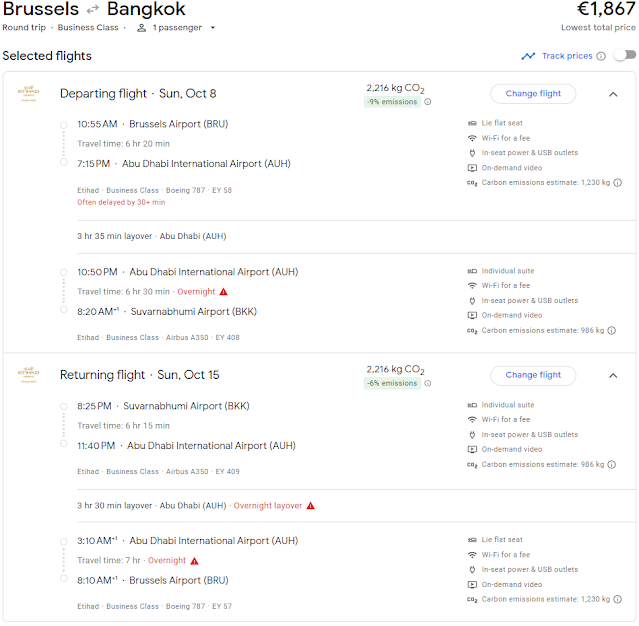Change flight for the returning flight
639x626 pixels.
click(x=533, y=375)
